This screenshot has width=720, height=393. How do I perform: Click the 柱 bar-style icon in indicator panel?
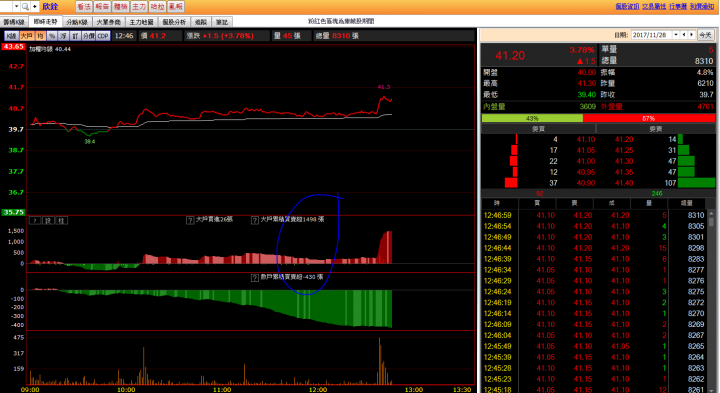coord(62,221)
